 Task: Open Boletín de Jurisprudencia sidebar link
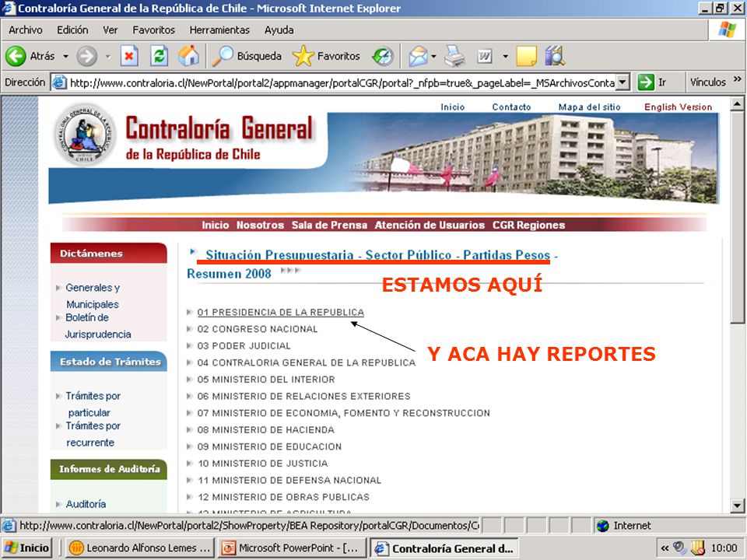(x=98, y=326)
